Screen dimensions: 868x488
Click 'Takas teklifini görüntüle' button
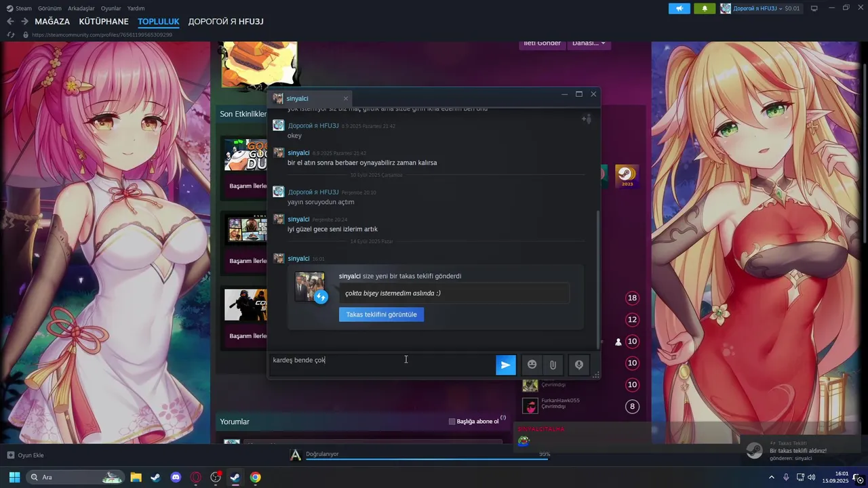pyautogui.click(x=381, y=314)
